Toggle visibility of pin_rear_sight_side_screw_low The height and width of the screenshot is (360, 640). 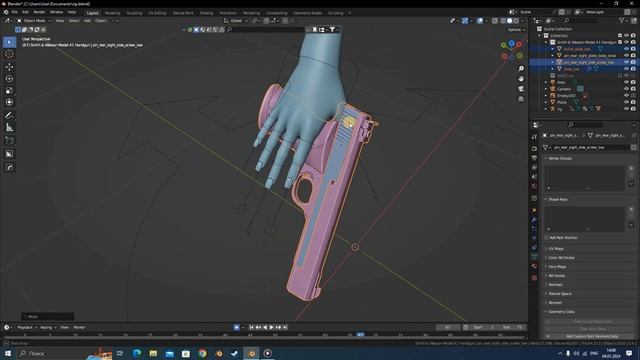626,62
